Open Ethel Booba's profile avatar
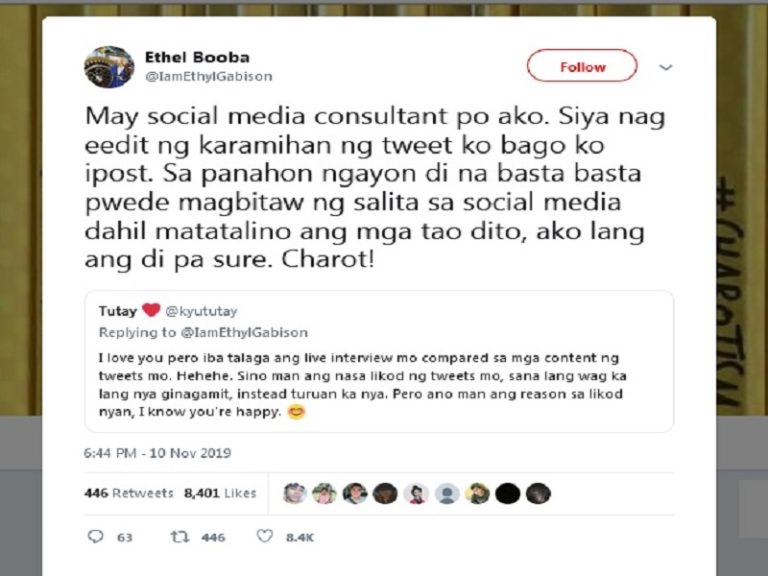This screenshot has height=576, width=768. (x=109, y=67)
